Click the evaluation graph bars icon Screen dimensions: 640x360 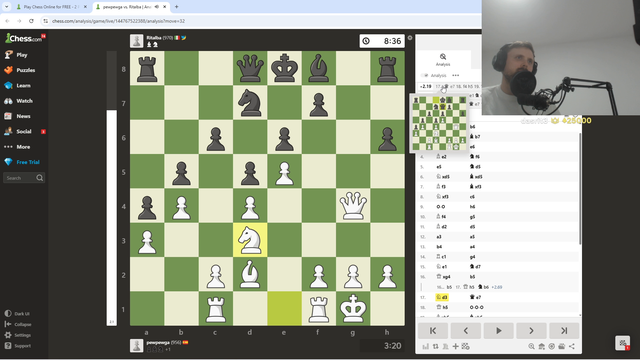pos(426,347)
